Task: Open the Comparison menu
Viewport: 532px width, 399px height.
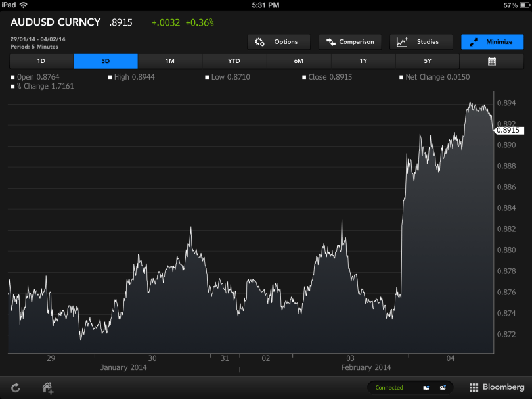Action: tap(349, 42)
